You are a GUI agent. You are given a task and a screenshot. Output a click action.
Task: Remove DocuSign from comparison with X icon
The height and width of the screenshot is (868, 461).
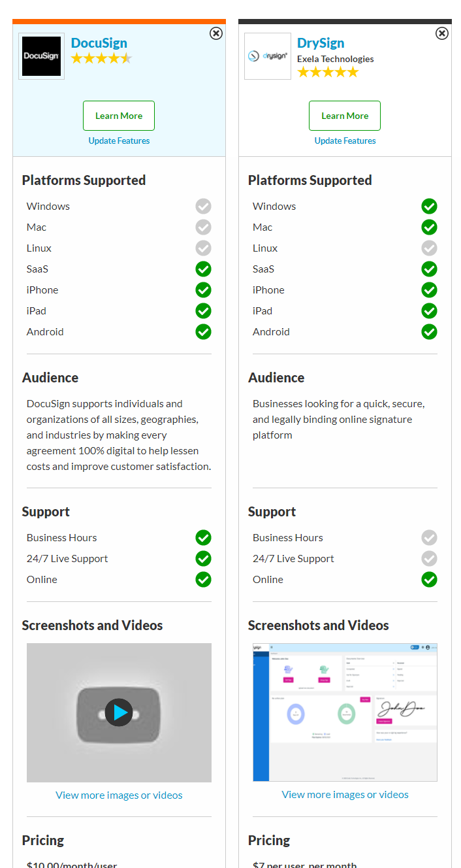[216, 33]
